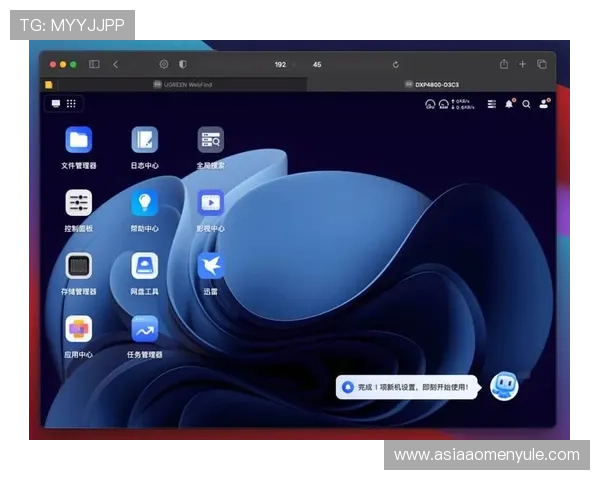The height and width of the screenshot is (480, 600).
Task: Click the Safari address bar
Action: click(x=300, y=64)
